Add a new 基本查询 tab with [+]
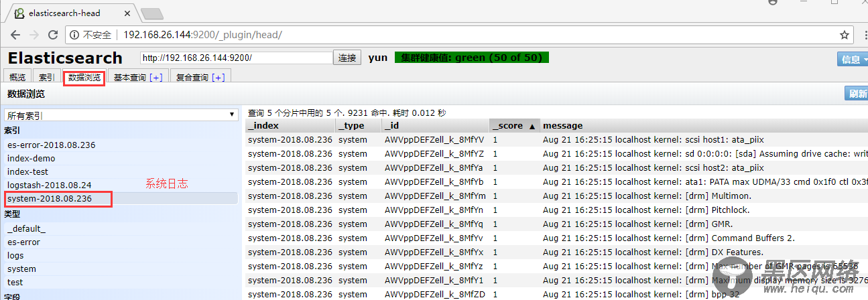The image size is (868, 300). pos(156,78)
